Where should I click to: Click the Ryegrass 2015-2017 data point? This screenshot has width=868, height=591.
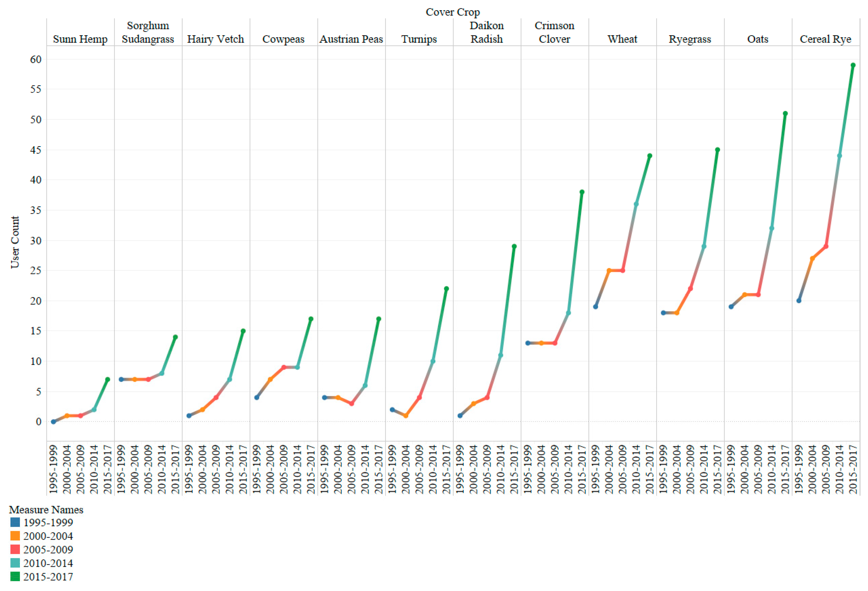click(x=717, y=150)
